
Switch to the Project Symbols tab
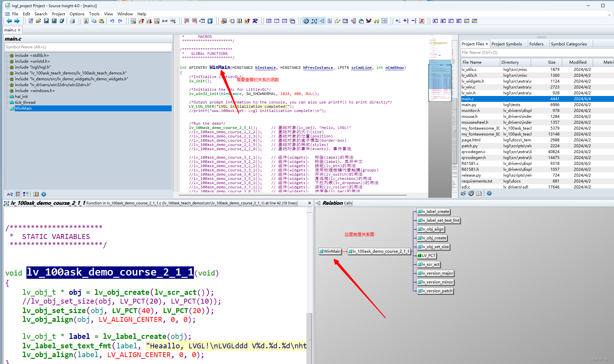pyautogui.click(x=507, y=44)
